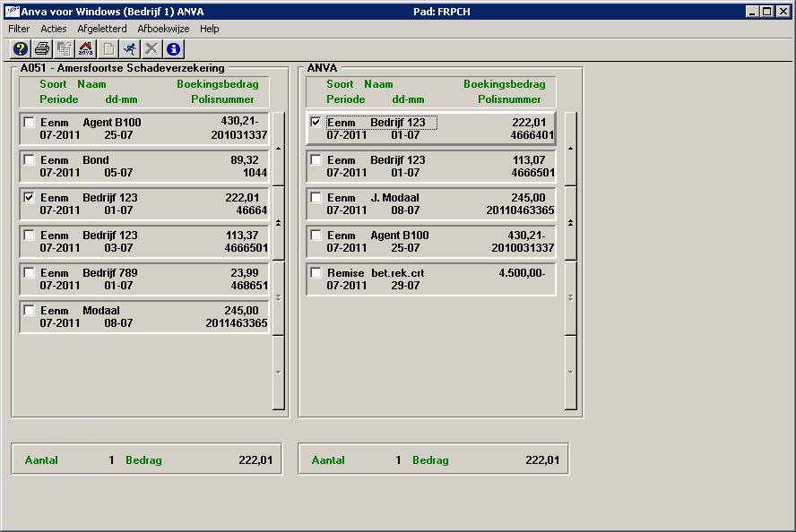Open the Acties menu

[54, 29]
